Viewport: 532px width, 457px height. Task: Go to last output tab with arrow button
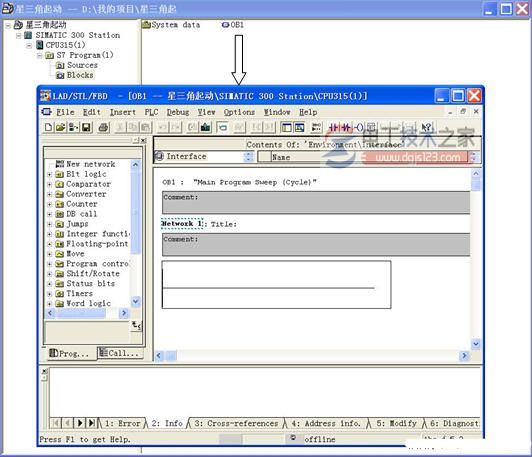tap(92, 423)
